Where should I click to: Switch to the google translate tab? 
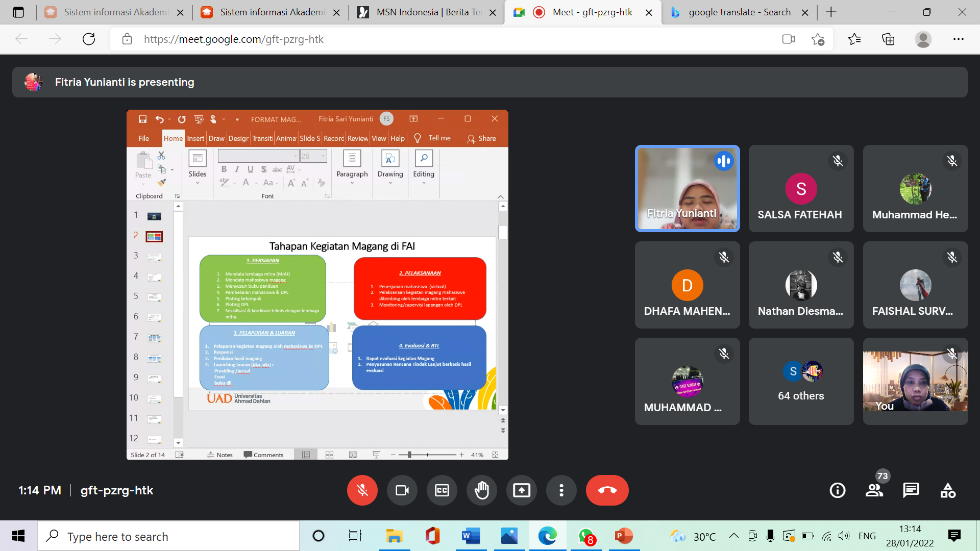739,12
